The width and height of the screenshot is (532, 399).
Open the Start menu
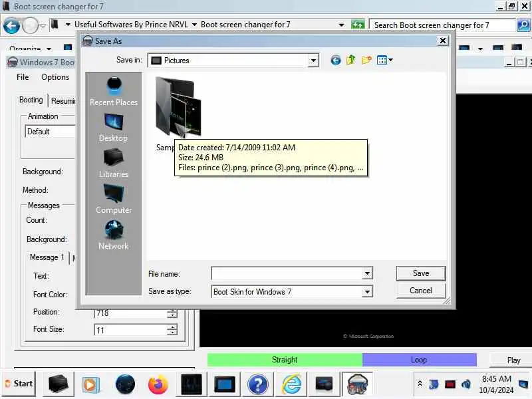(x=19, y=384)
